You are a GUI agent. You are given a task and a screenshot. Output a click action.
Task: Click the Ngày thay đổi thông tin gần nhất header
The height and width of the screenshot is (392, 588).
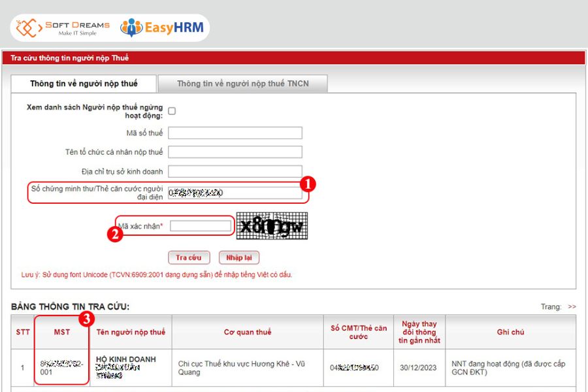(419, 332)
